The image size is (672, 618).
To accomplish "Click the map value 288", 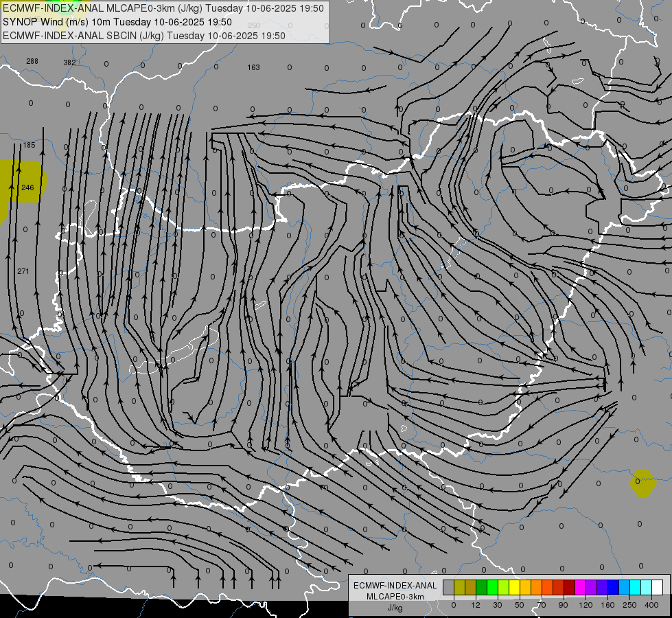I will point(32,61).
